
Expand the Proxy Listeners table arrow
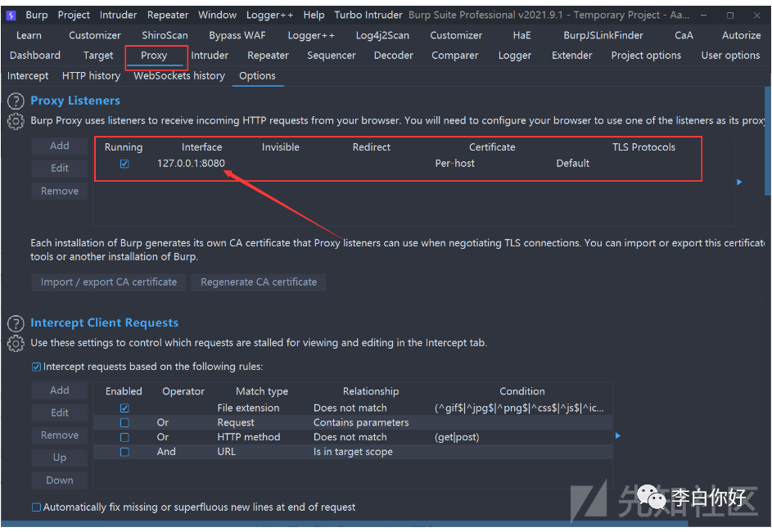point(739,182)
